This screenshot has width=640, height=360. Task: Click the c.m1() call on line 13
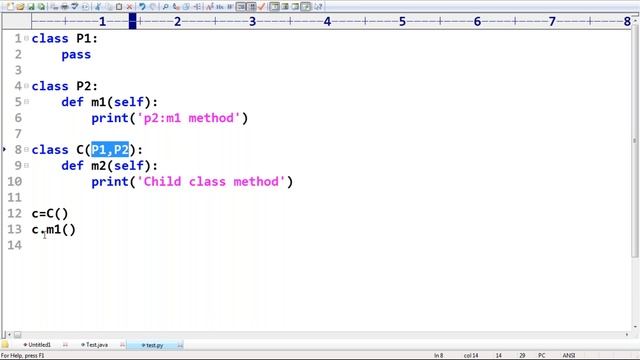pyautogui.click(x=53, y=229)
